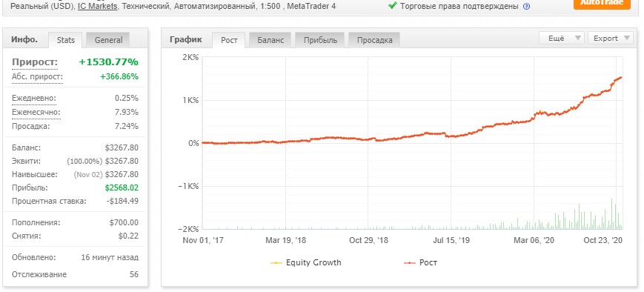Toggle Equity Growth legend series

pyautogui.click(x=306, y=262)
